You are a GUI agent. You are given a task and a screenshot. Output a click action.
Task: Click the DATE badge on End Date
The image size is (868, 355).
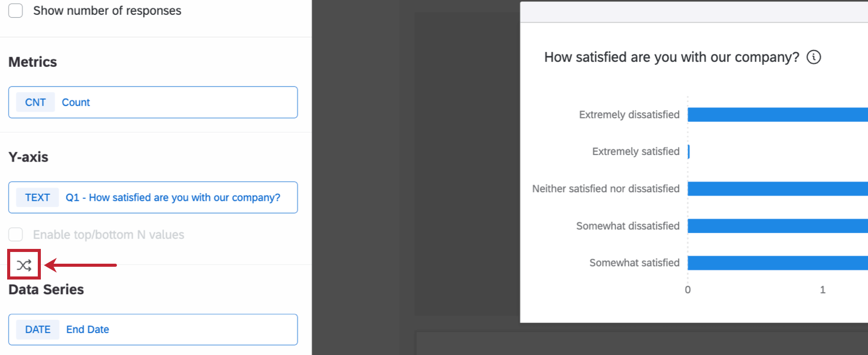coord(38,329)
